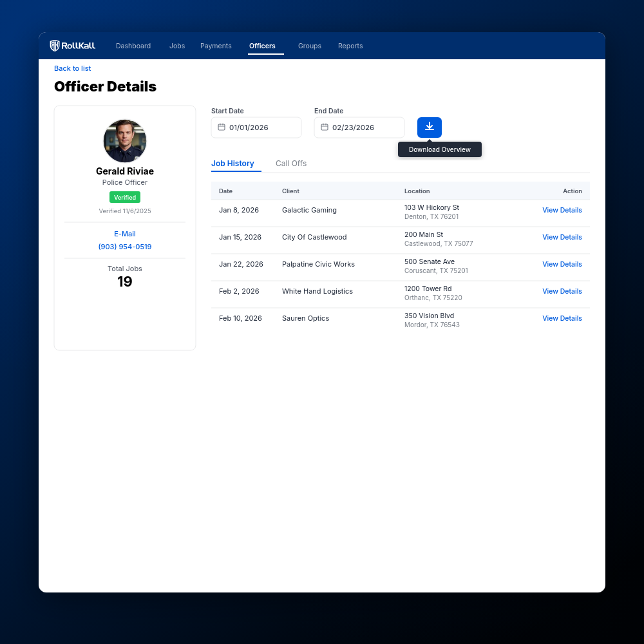Click the date Feb 10, 2026
This screenshot has width=644, height=644.
pyautogui.click(x=240, y=318)
